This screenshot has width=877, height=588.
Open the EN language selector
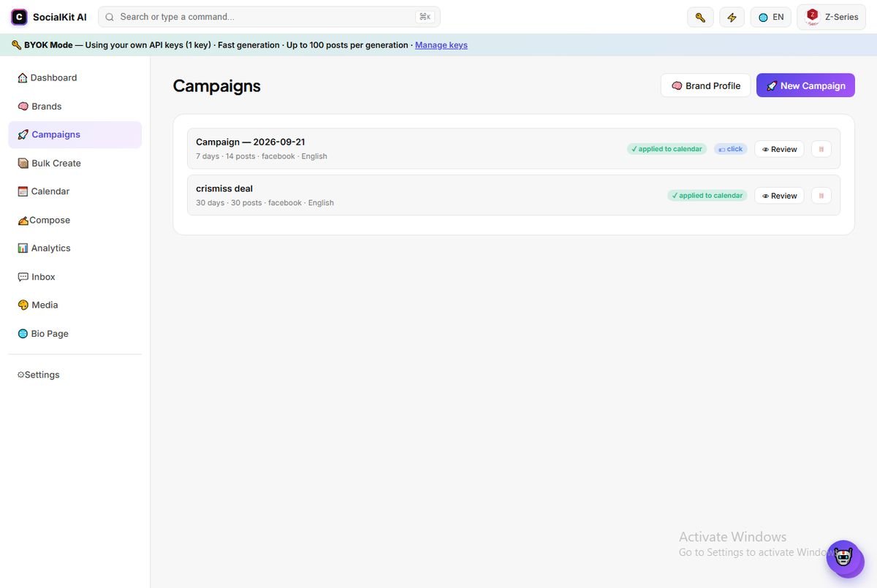click(771, 17)
